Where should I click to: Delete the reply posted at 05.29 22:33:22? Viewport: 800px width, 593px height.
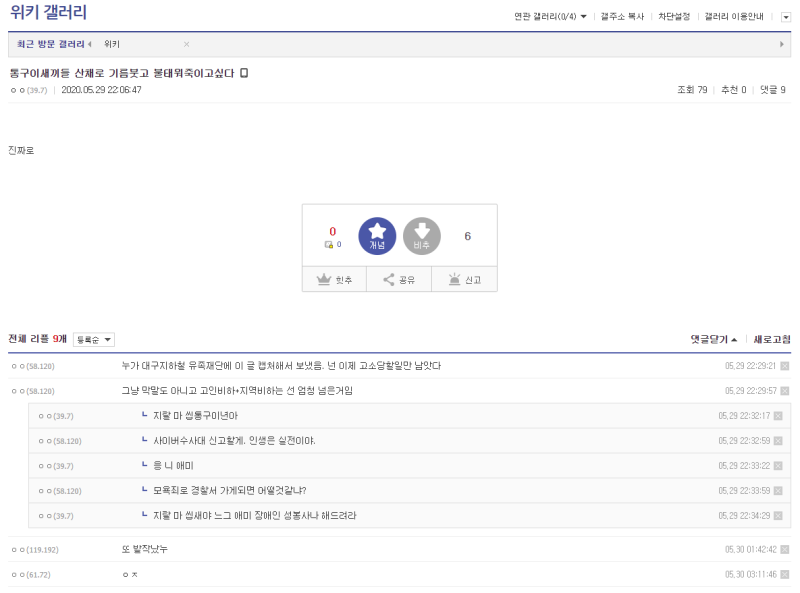click(778, 466)
